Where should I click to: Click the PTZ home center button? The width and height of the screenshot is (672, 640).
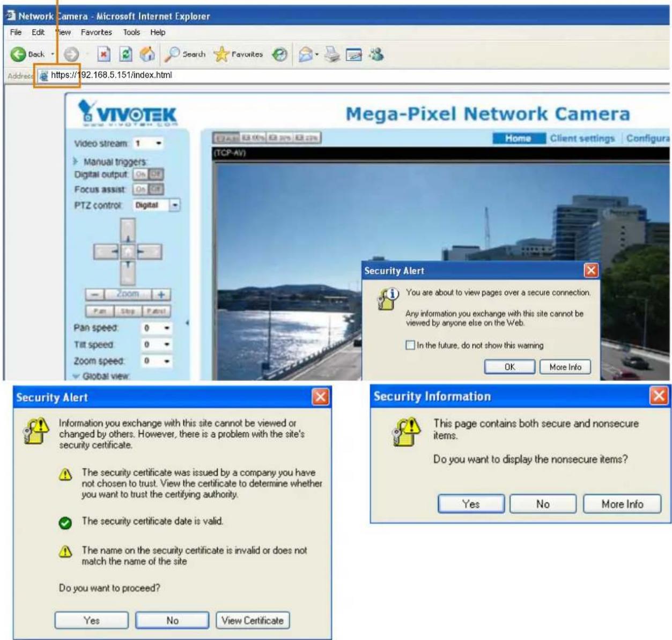(x=128, y=251)
